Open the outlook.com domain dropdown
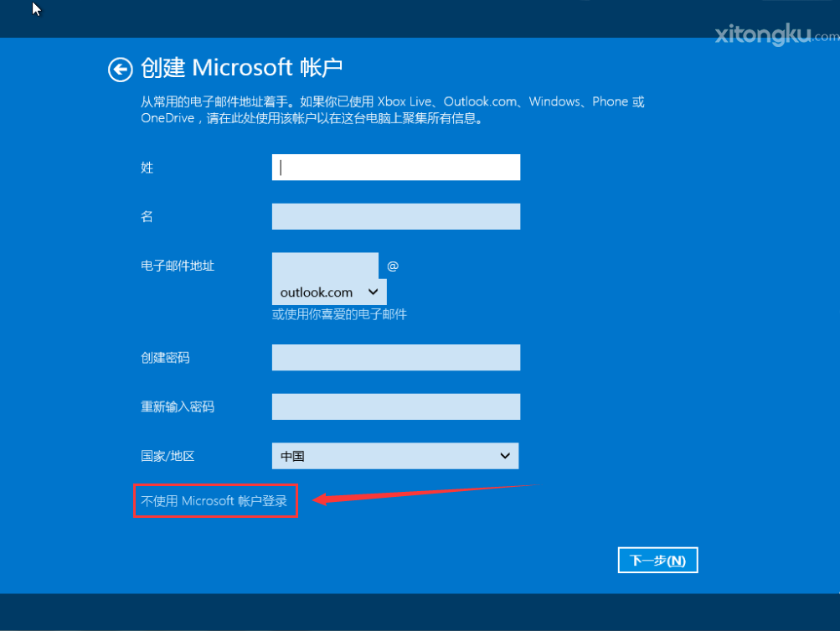 coord(328,292)
